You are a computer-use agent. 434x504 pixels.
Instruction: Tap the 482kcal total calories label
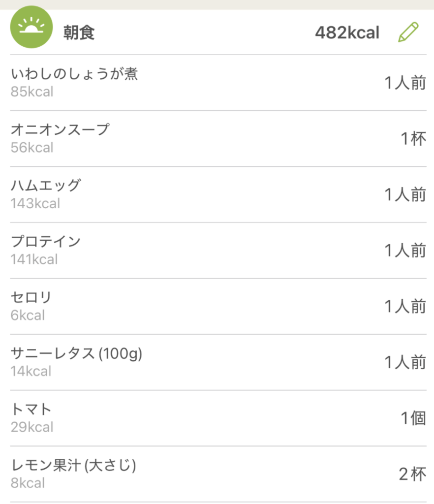347,33
